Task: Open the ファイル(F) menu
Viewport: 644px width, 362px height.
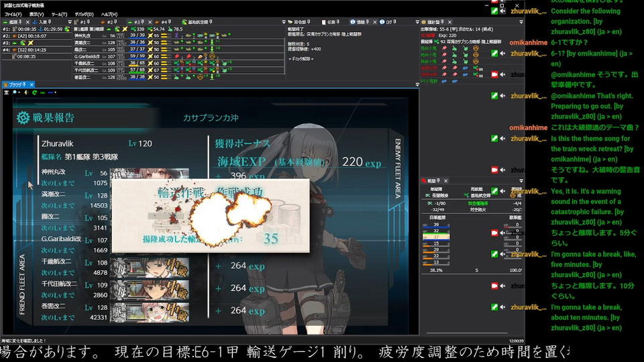Action: tap(13, 14)
